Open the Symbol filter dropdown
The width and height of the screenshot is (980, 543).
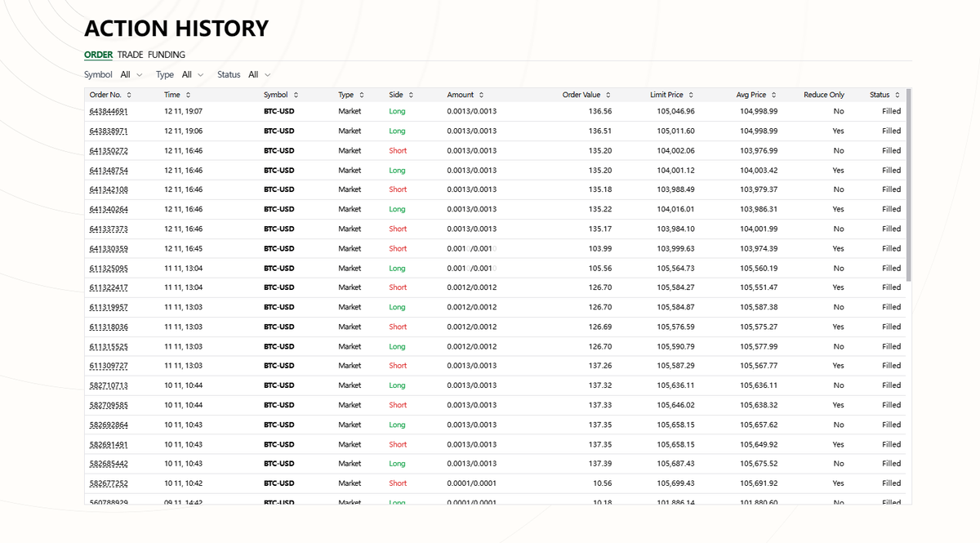(131, 74)
